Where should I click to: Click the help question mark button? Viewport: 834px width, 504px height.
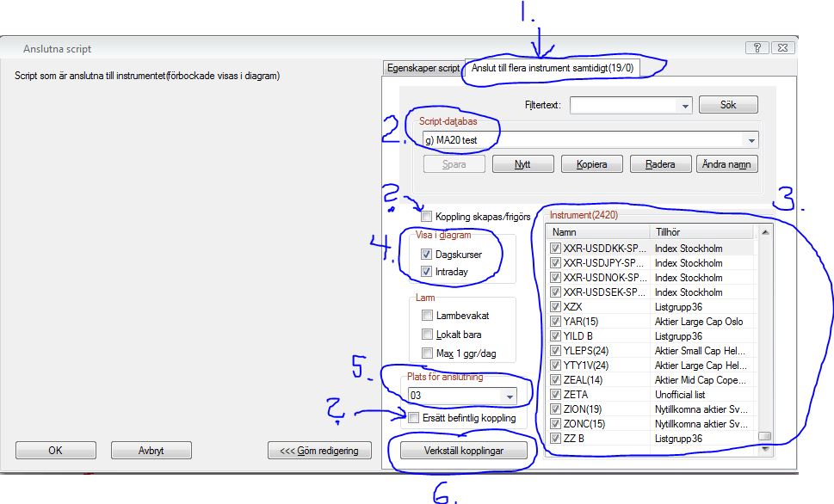point(757,48)
